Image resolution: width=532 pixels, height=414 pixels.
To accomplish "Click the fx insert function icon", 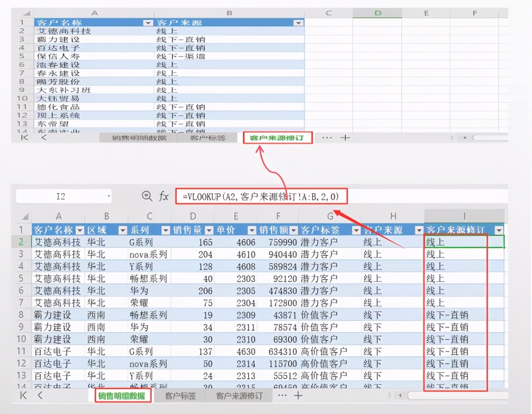I will click(164, 196).
